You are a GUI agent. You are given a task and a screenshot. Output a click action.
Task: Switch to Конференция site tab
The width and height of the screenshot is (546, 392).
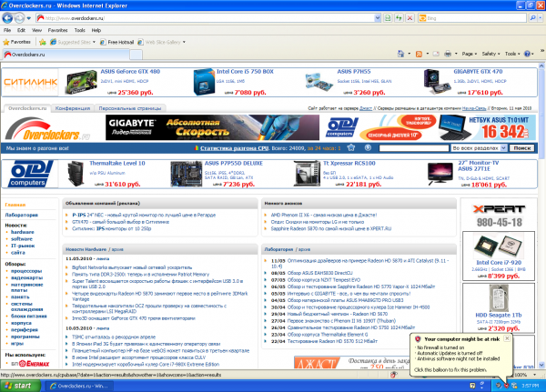73,108
